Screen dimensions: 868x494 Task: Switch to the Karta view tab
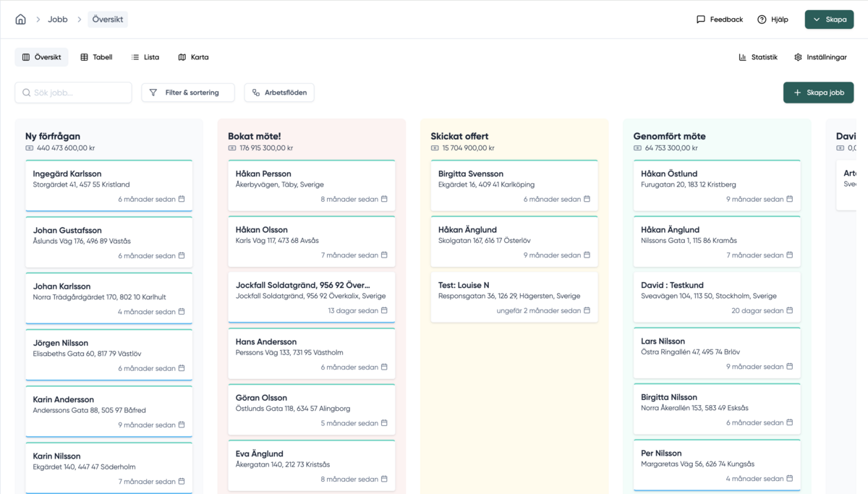[x=193, y=57]
